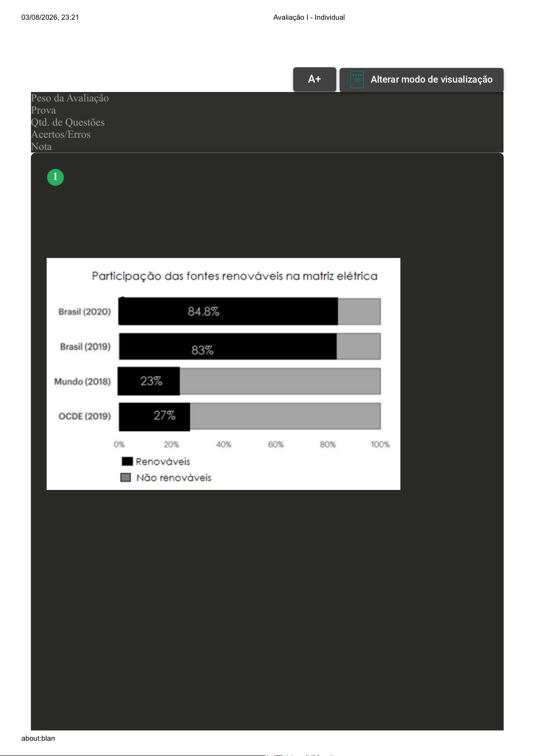The image size is (534, 756).
Task: Click the document icon beside Alterar modo
Action: tap(357, 80)
